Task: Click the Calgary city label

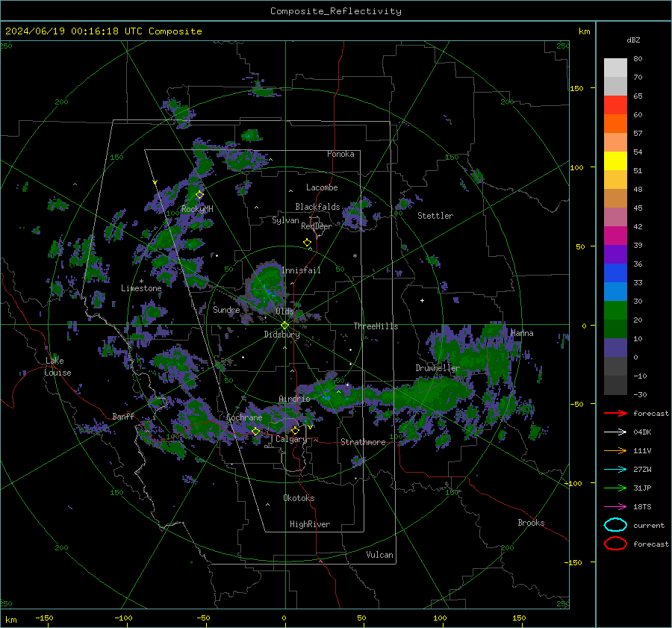Action: (291, 439)
